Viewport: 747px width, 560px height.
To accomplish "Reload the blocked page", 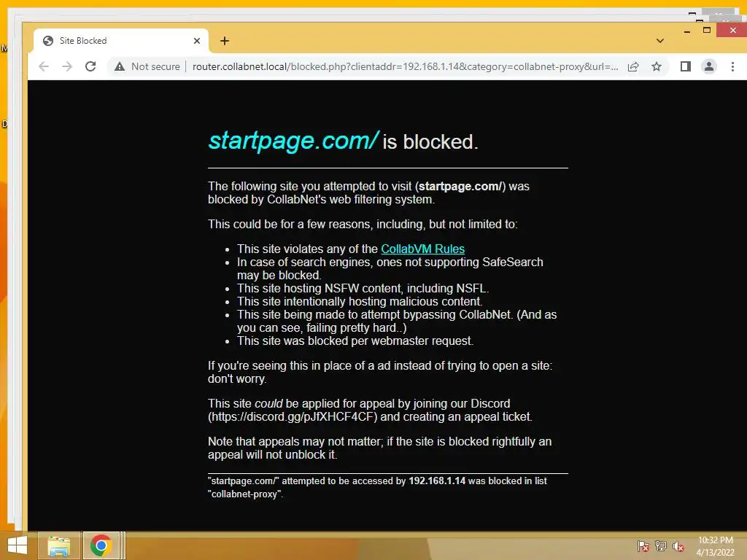I will tap(90, 66).
